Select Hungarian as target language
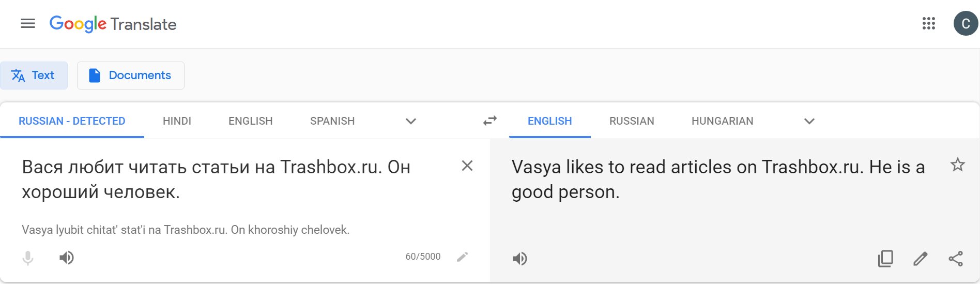 point(722,121)
